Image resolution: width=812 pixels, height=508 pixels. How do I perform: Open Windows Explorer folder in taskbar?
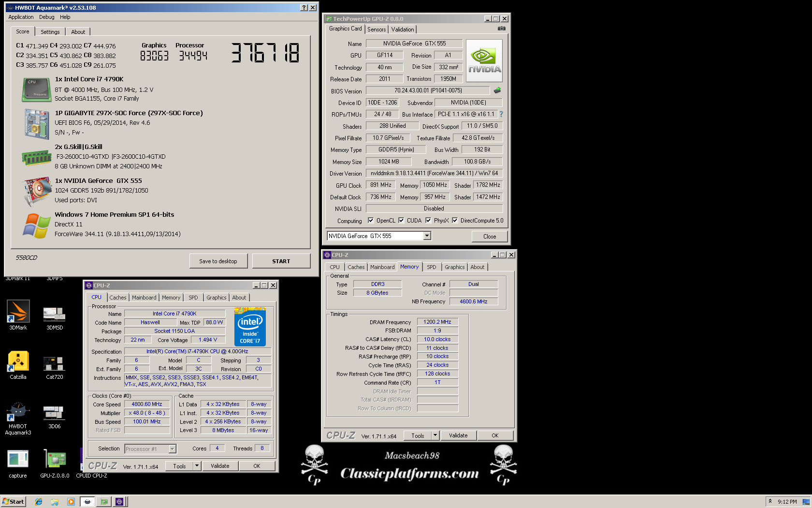(55, 502)
